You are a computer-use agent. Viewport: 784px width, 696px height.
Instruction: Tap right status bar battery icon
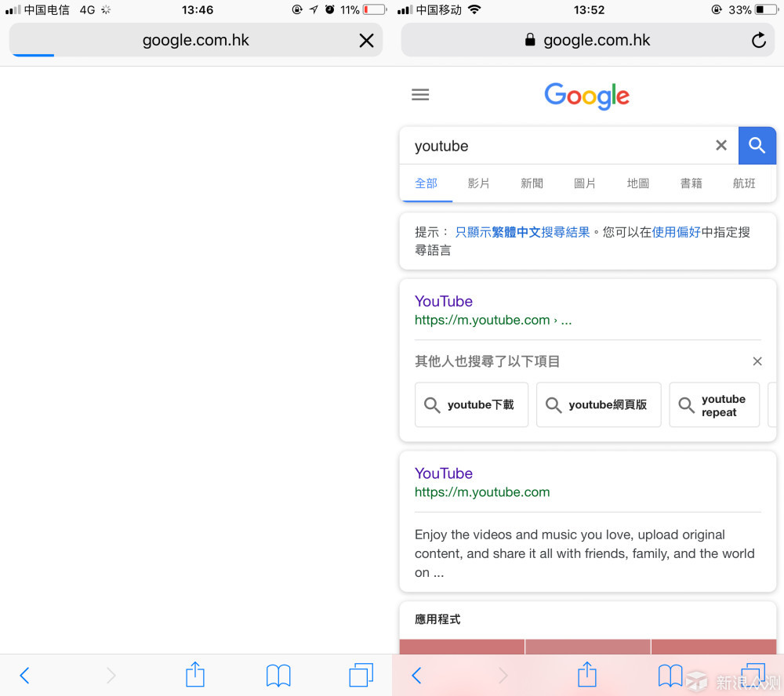click(x=767, y=9)
